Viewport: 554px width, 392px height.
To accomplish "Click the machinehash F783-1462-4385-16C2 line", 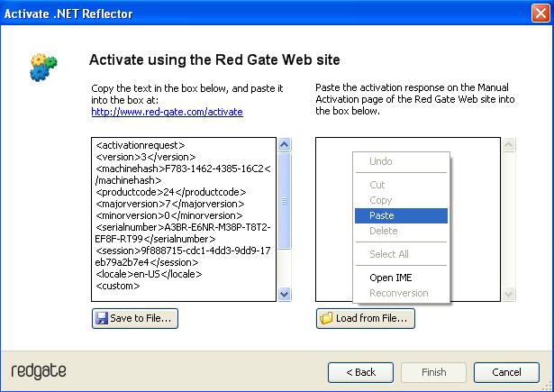I will (183, 169).
